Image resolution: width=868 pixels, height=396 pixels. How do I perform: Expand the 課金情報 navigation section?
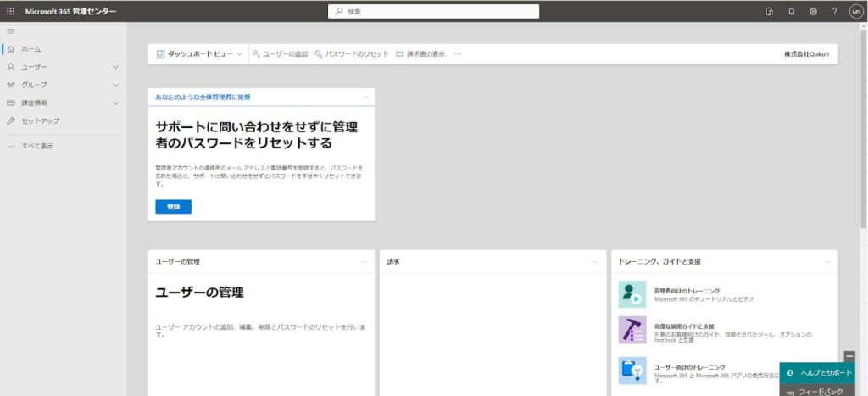tap(115, 103)
